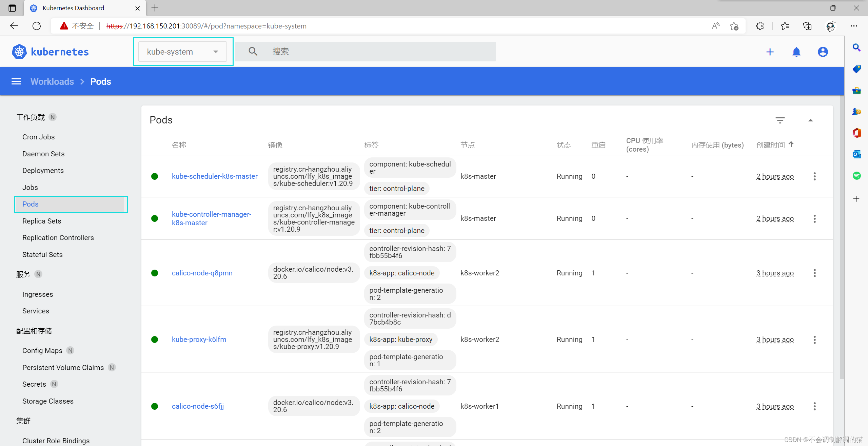Open the notifications bell
868x446 pixels.
point(796,52)
